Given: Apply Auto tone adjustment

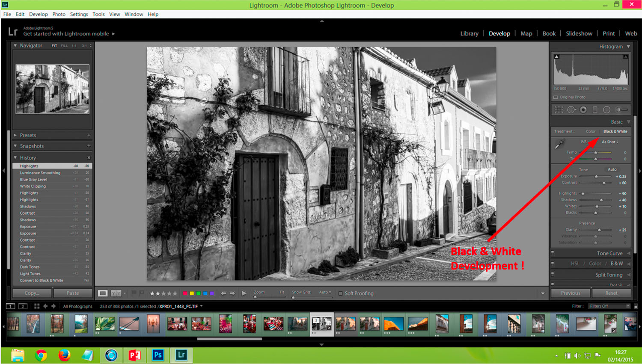Looking at the screenshot, I should pos(612,169).
